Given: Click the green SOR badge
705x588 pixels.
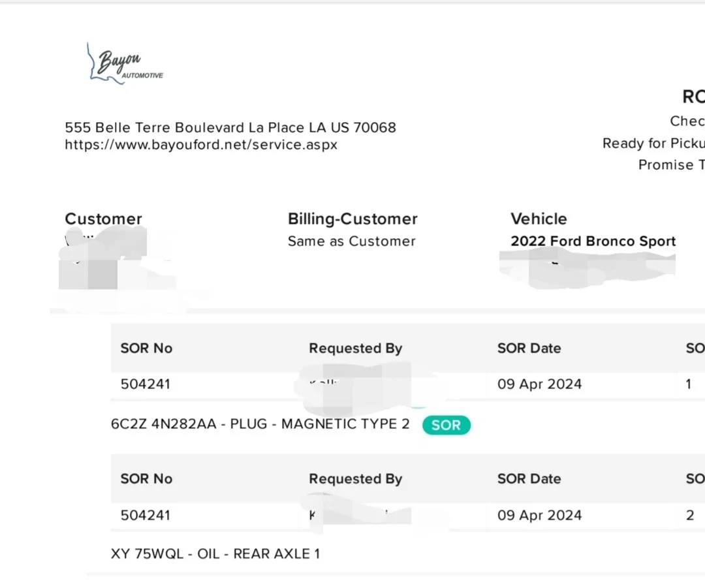Looking at the screenshot, I should coord(446,426).
